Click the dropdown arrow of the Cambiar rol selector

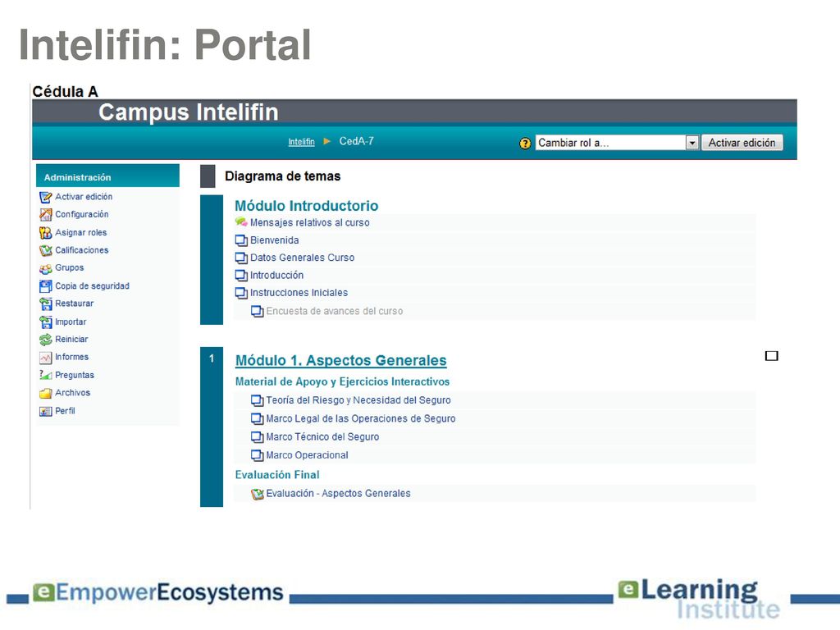pos(692,143)
